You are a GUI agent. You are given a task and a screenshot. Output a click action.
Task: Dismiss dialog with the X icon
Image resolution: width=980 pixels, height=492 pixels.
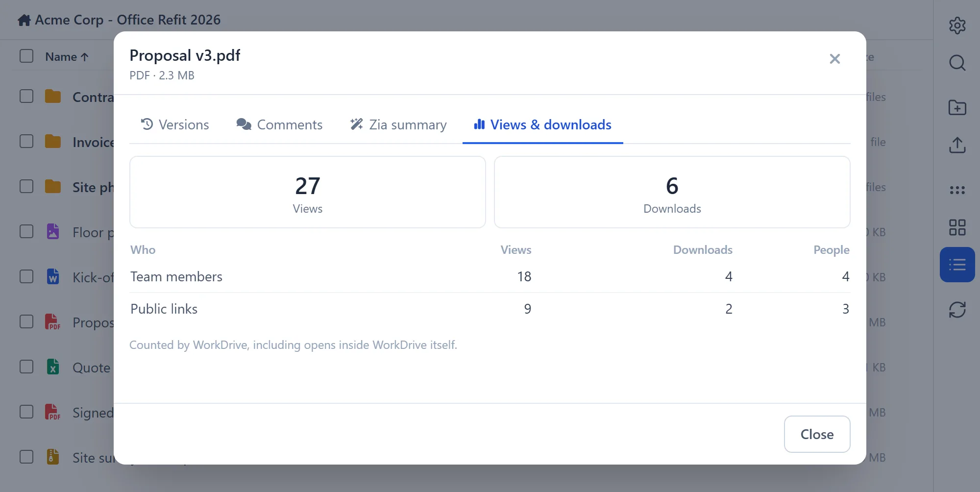(835, 59)
